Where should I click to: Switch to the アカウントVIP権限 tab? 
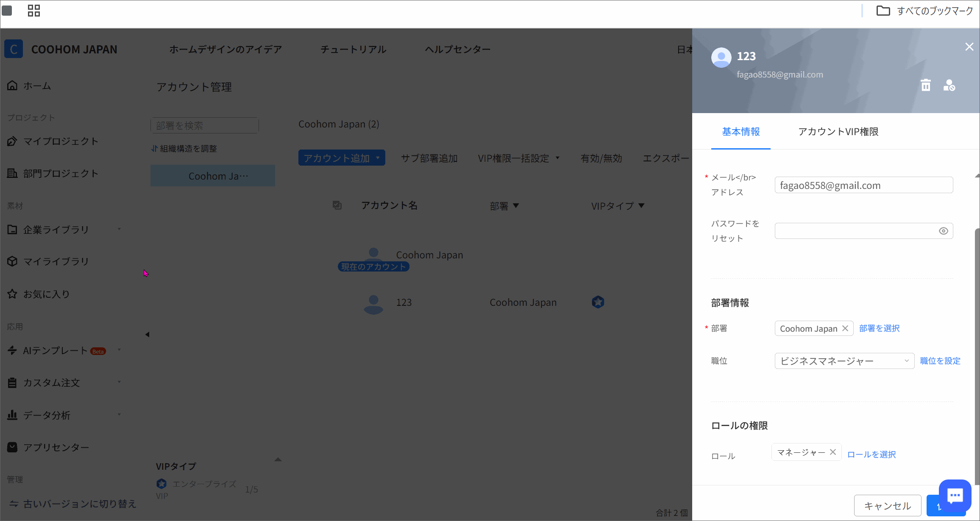tap(838, 132)
